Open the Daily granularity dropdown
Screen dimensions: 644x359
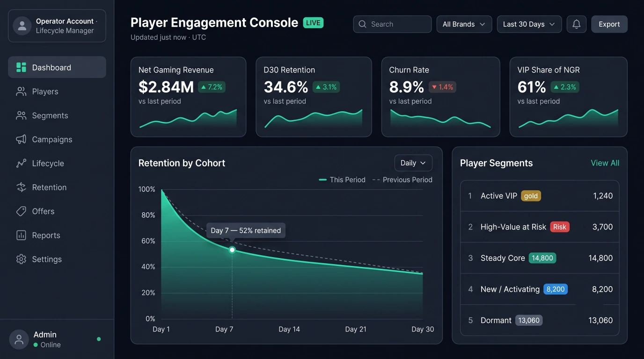(x=413, y=163)
